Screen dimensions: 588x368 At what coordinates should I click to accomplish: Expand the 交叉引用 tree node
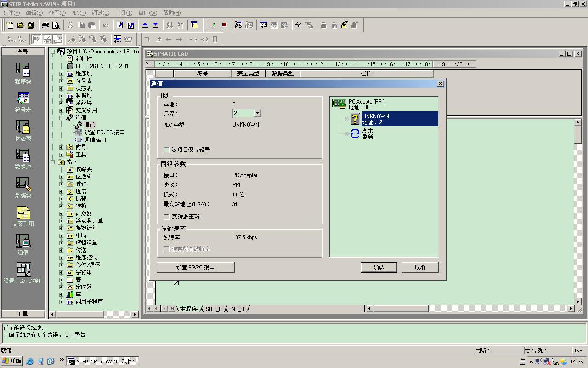pos(62,110)
